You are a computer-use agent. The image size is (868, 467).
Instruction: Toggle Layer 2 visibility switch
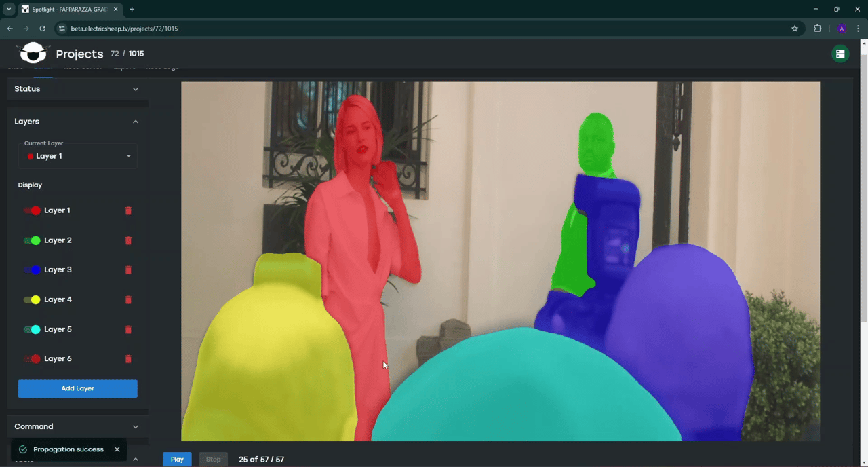[x=32, y=240]
